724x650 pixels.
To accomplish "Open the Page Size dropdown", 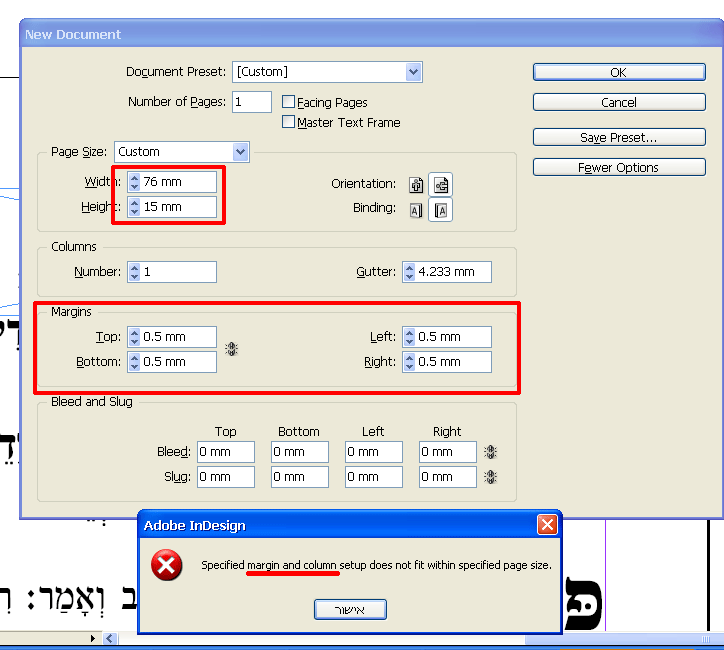I will pyautogui.click(x=241, y=152).
